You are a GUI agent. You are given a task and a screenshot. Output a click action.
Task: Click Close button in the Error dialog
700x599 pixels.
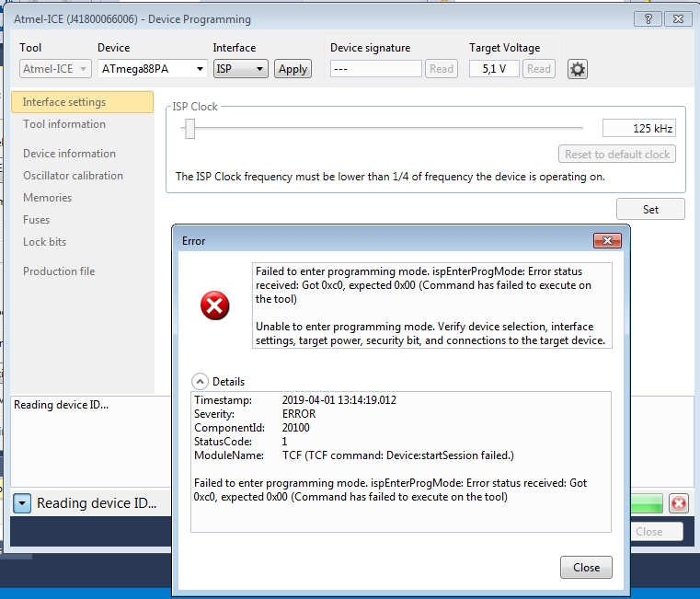point(586,568)
